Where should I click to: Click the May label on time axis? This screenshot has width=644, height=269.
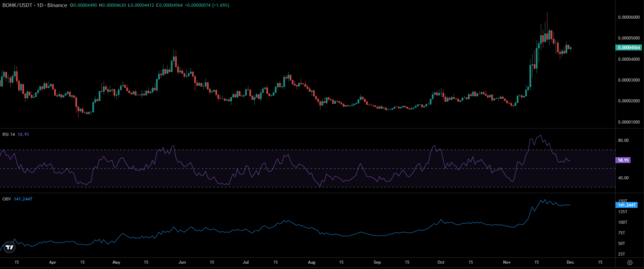click(x=116, y=261)
